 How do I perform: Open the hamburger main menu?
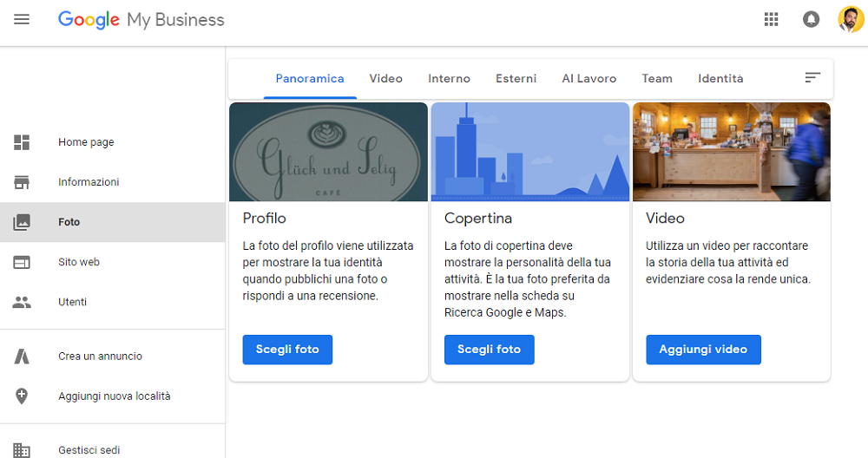(22, 20)
